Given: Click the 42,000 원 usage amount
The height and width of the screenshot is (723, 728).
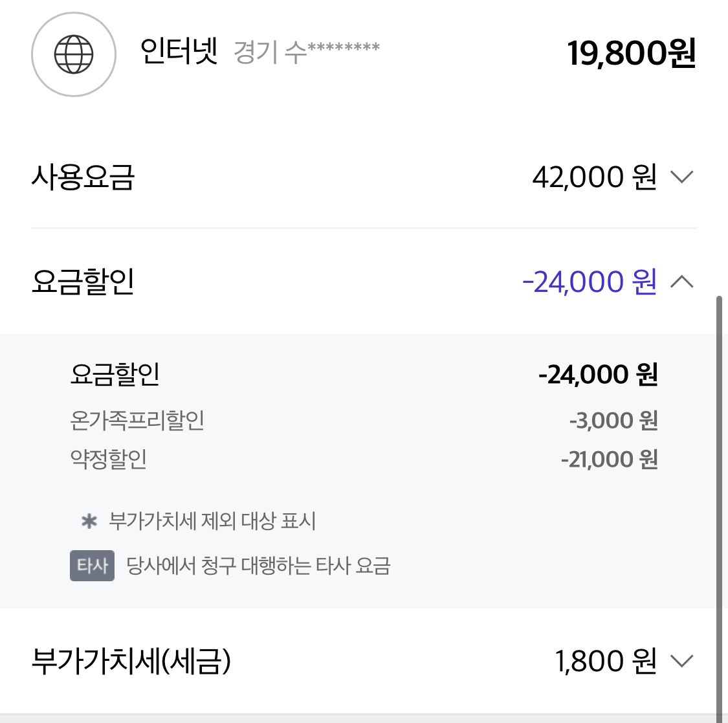Looking at the screenshot, I should click(594, 177).
